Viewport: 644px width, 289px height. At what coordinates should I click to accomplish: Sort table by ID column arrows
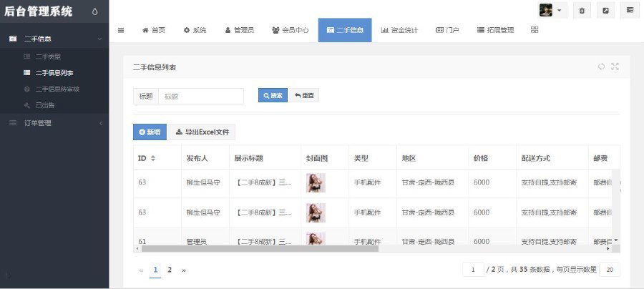coord(152,158)
